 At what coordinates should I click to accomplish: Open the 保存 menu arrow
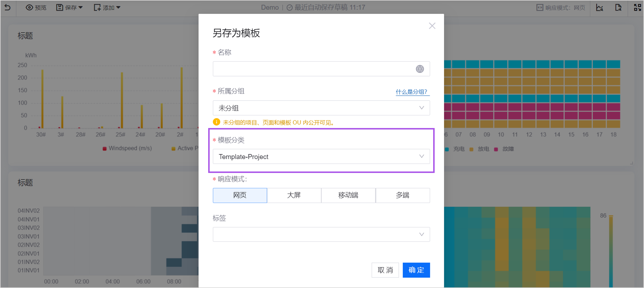tap(81, 7)
